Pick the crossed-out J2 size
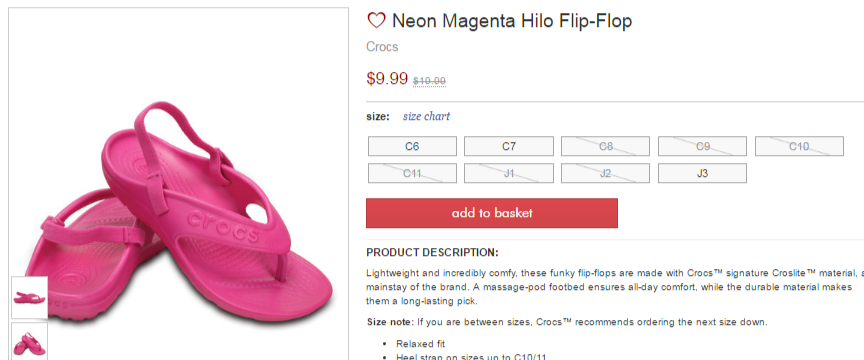The image size is (864, 360). [605, 173]
